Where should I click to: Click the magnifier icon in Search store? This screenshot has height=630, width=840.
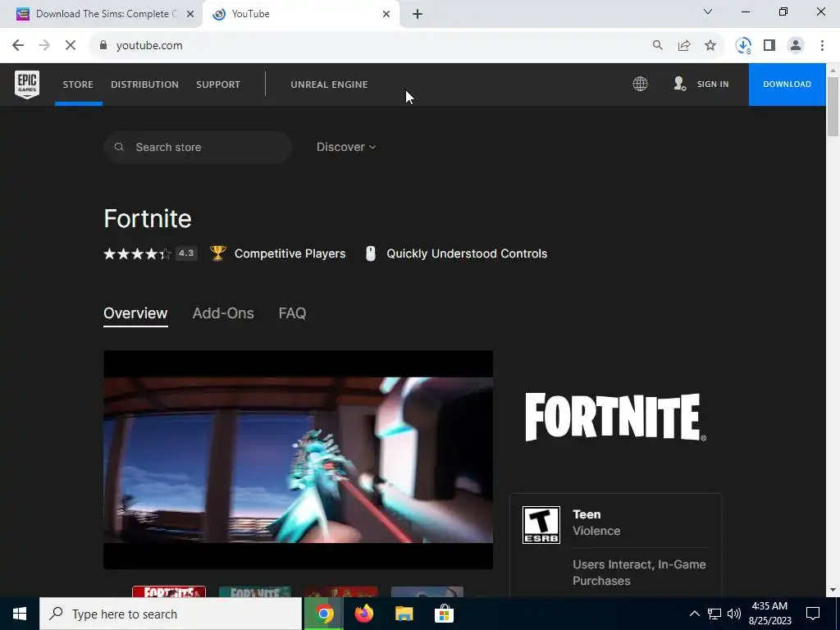(119, 147)
